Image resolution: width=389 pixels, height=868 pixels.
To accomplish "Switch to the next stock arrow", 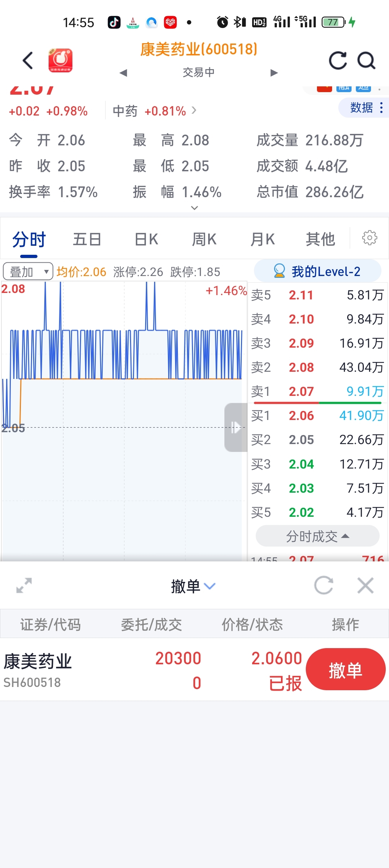I will tap(274, 73).
